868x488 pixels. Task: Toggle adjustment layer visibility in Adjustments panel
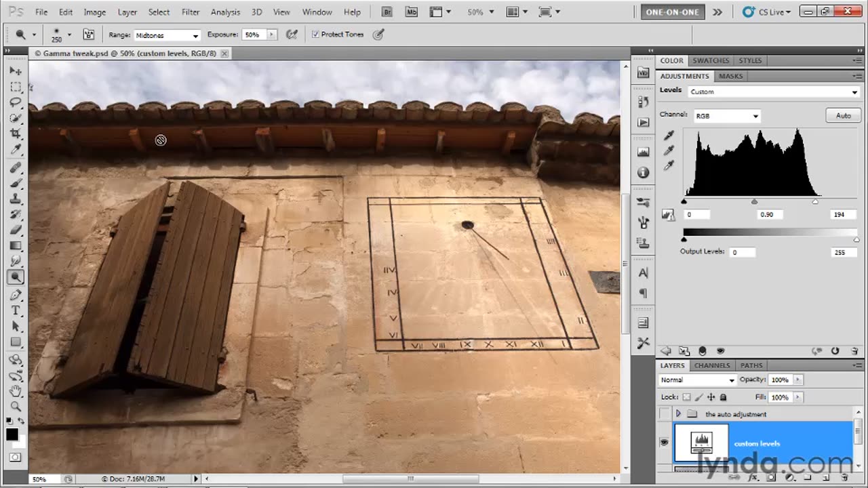pyautogui.click(x=720, y=351)
